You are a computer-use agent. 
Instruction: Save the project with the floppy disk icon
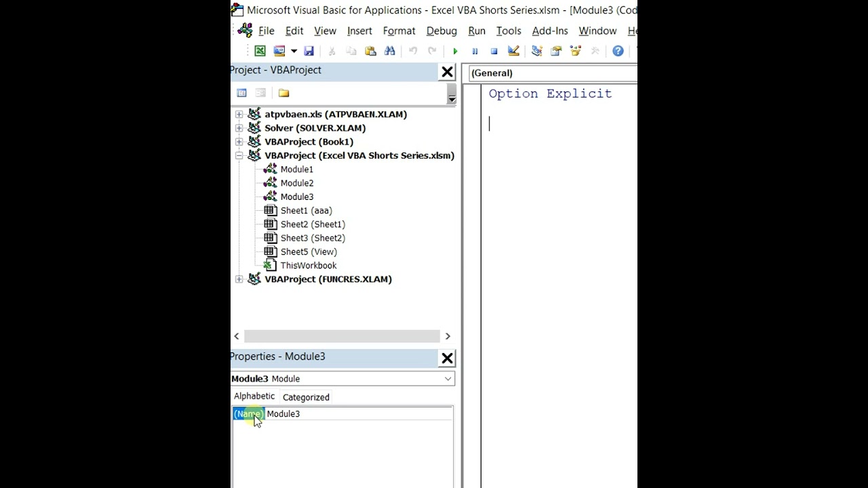click(x=309, y=51)
